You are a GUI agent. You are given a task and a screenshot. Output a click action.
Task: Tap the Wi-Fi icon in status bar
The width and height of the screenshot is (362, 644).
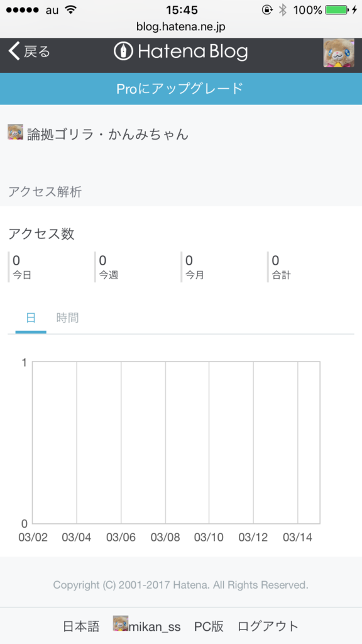72,10
